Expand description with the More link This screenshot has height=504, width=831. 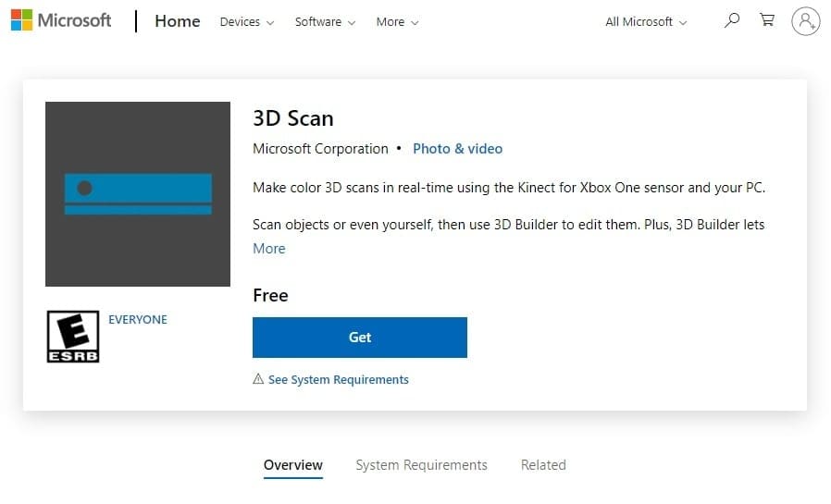click(x=269, y=249)
